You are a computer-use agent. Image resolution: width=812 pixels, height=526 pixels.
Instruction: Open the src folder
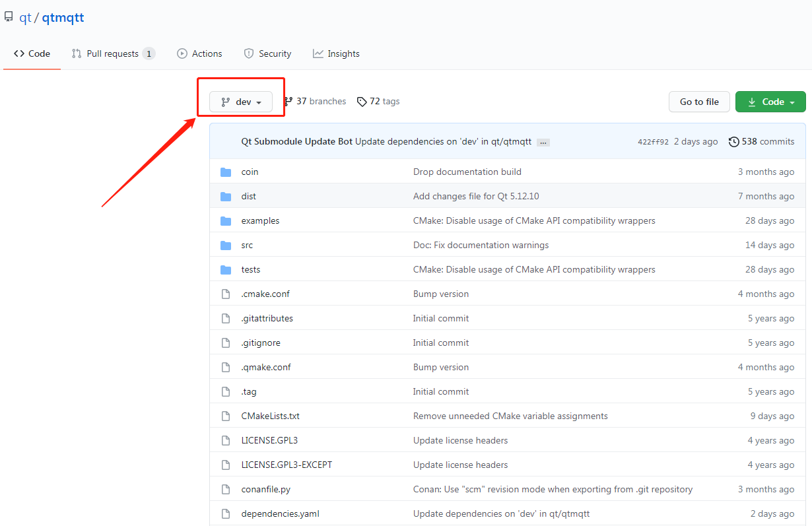247,246
